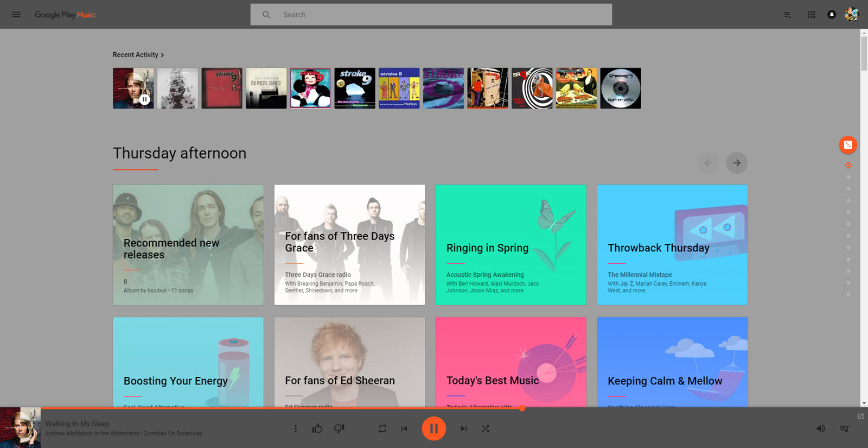Viewport: 868px width, 448px height.
Task: Toggle shuffle mode
Action: click(486, 428)
